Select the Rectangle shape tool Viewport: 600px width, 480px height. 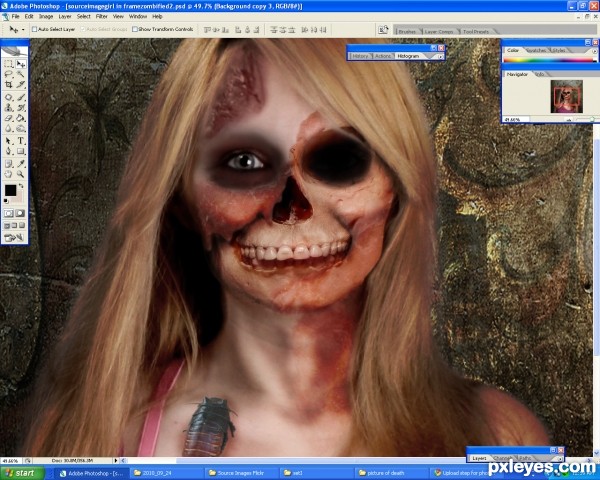pyautogui.click(x=21, y=151)
